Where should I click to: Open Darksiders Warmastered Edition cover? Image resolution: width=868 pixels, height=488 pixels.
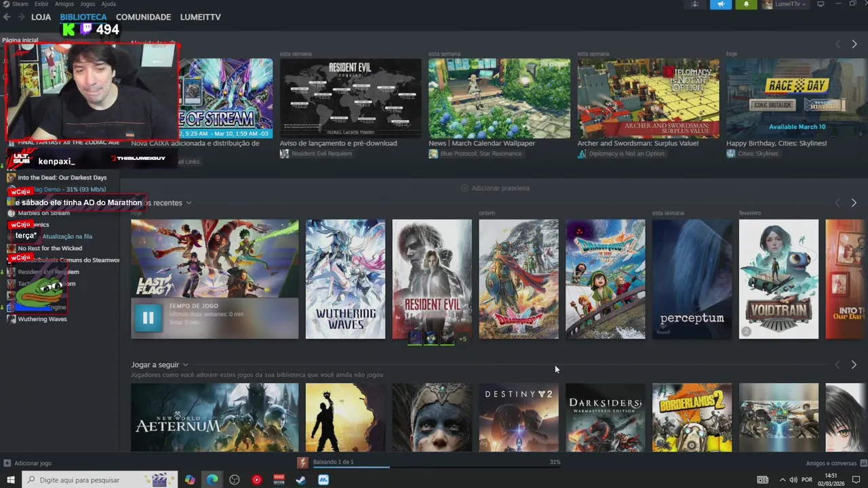[606, 418]
